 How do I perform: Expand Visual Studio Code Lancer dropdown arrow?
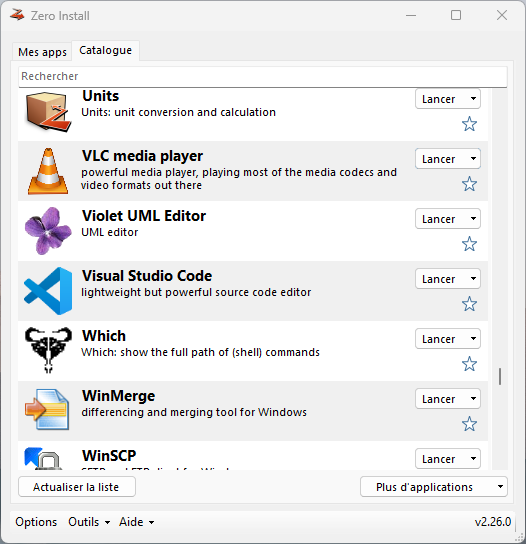pyautogui.click(x=473, y=279)
